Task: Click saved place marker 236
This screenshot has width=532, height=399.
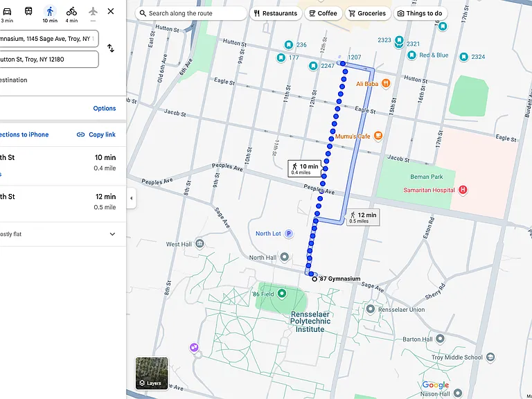Action: tap(289, 45)
